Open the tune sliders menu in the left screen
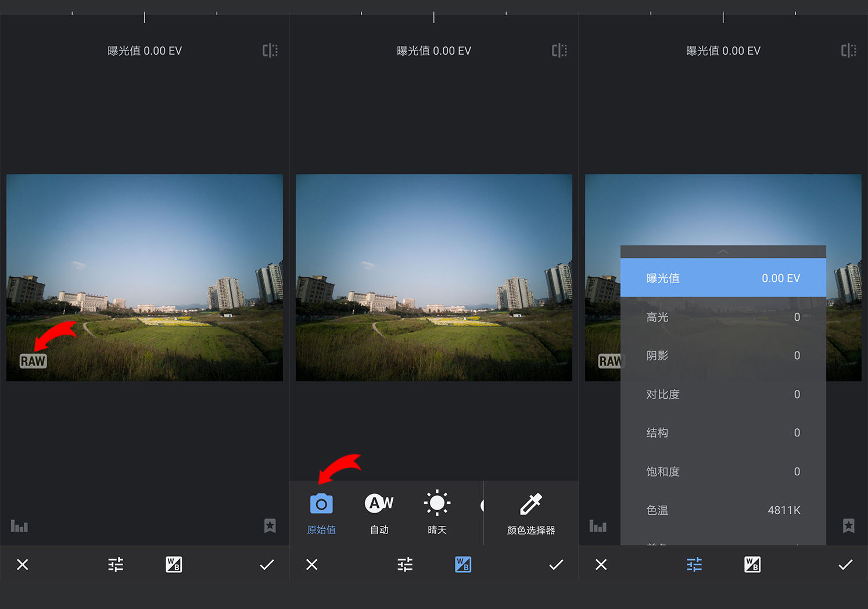 [116, 564]
